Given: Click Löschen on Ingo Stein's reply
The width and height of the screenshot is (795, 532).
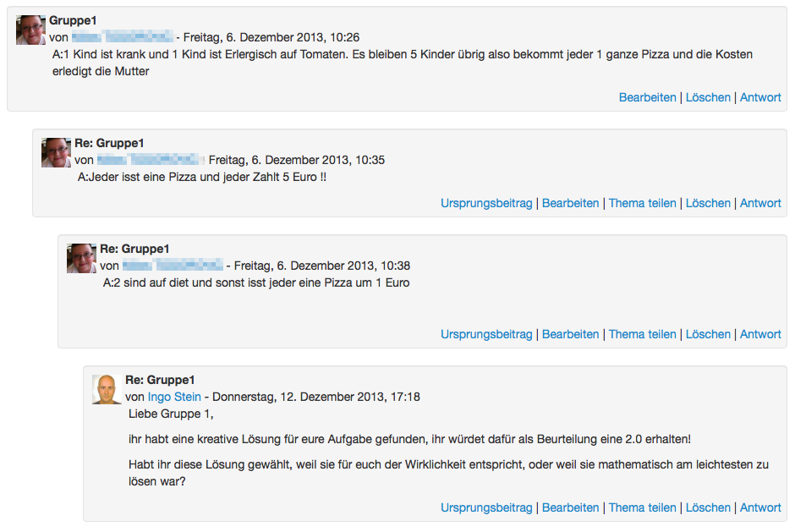Looking at the screenshot, I should [708, 507].
